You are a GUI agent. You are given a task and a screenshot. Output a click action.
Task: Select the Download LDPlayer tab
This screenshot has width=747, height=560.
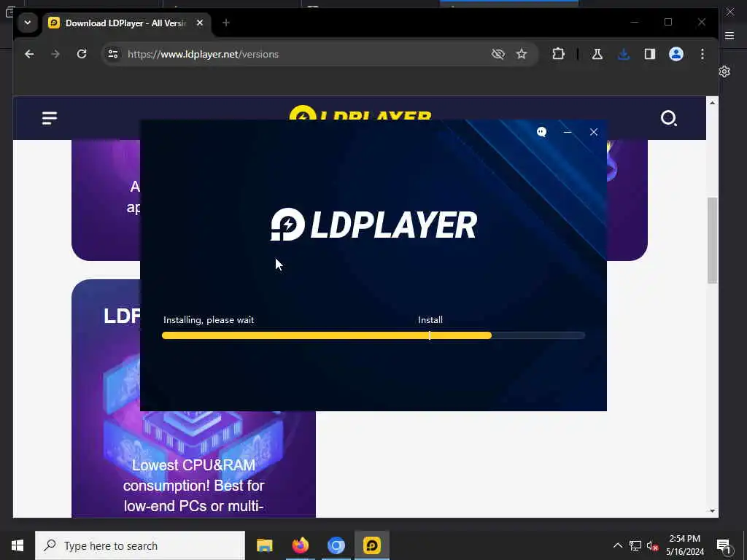(126, 23)
